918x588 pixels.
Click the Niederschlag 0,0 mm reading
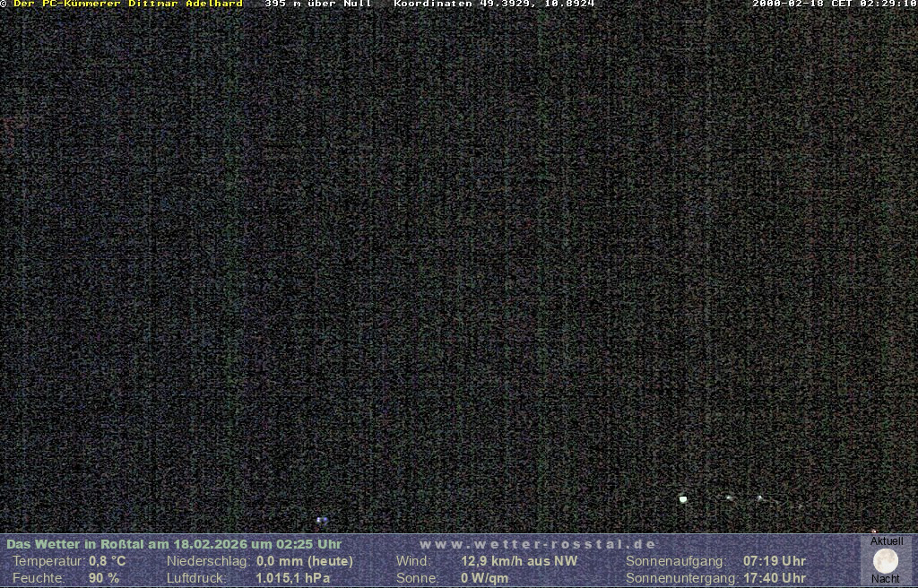point(305,561)
